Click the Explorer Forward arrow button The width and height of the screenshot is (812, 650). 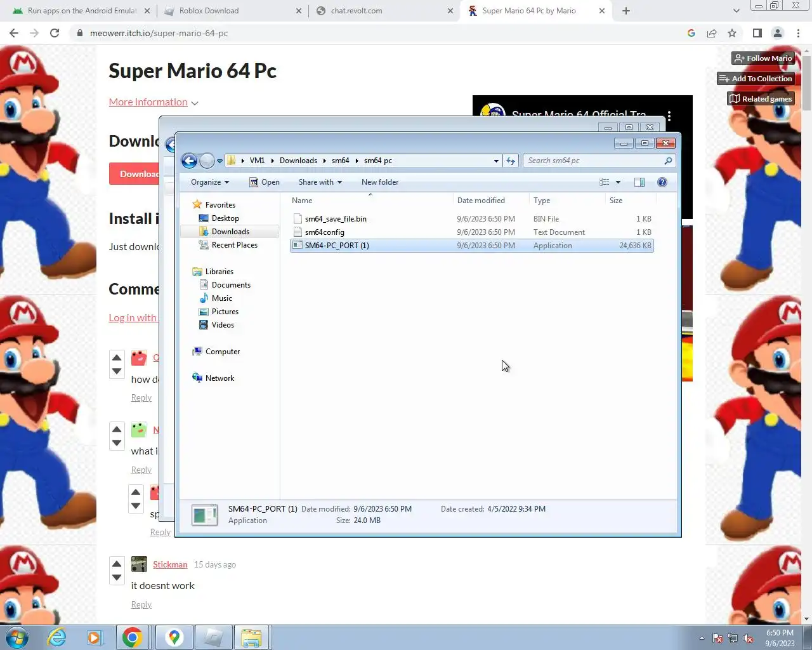tap(207, 161)
